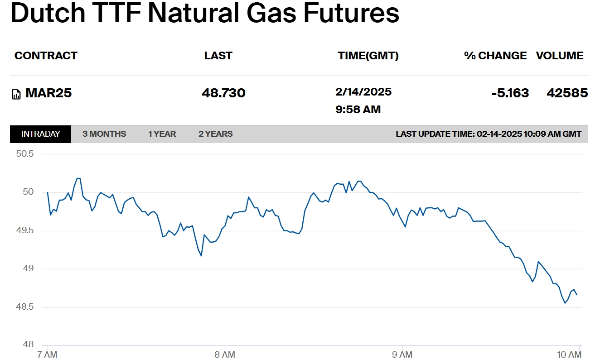
Task: Click the 50.5 y-axis label
Action: tap(25, 154)
